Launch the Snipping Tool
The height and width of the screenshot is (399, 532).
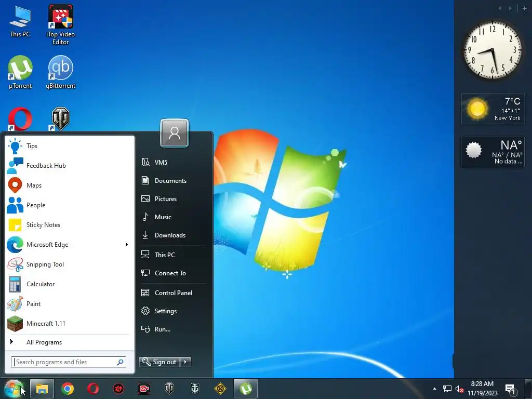tap(70, 264)
